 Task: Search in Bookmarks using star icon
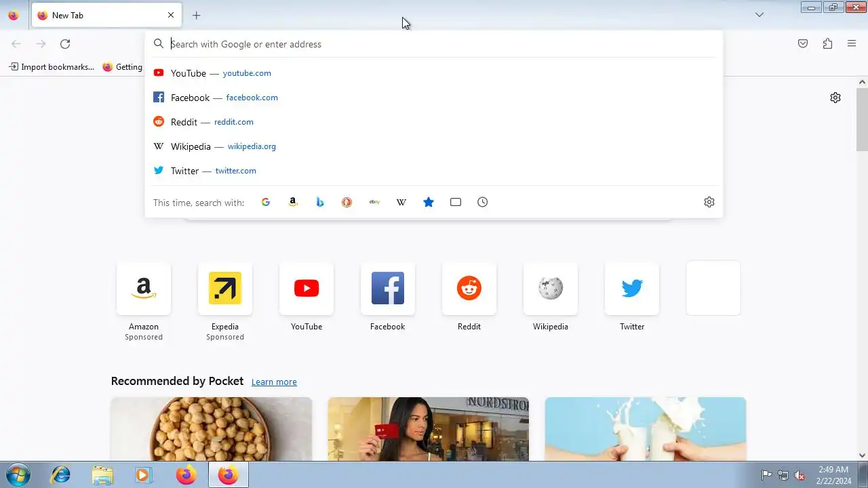(429, 202)
